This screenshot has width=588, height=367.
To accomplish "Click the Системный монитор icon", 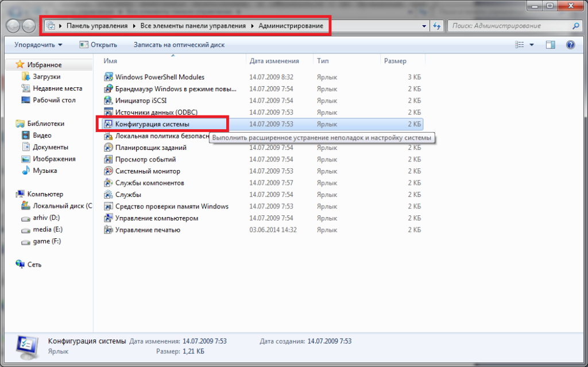I will point(108,171).
